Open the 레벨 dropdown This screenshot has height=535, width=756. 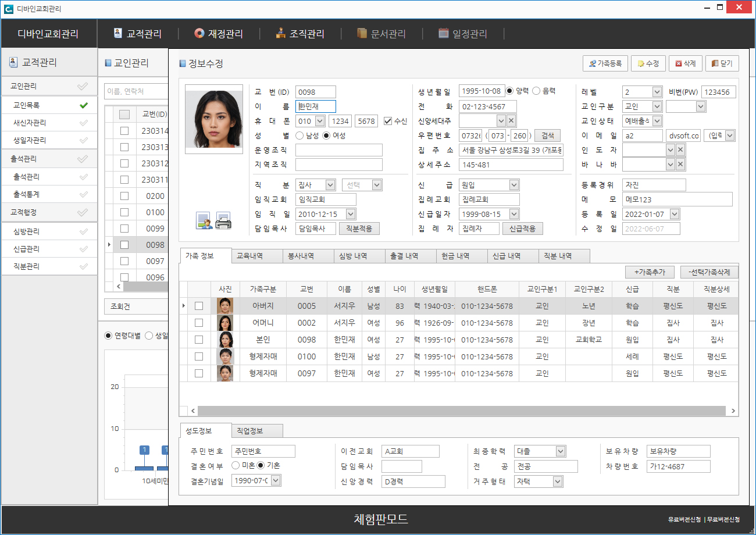[x=657, y=92]
